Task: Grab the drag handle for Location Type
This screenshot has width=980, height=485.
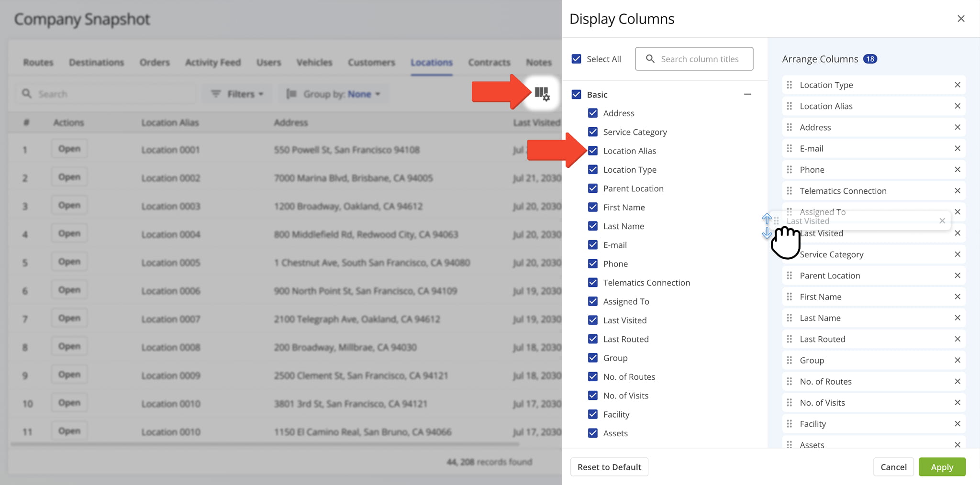Action: (789, 85)
